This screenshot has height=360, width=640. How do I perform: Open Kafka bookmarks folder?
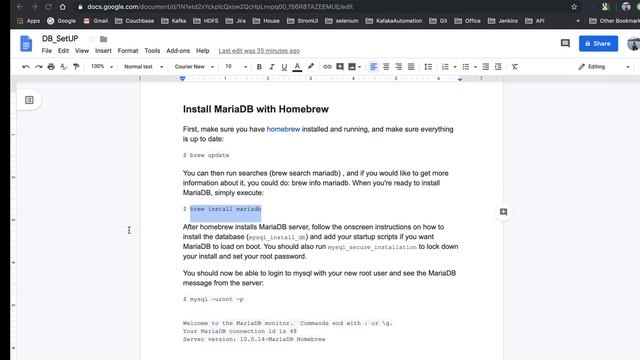tap(173, 21)
